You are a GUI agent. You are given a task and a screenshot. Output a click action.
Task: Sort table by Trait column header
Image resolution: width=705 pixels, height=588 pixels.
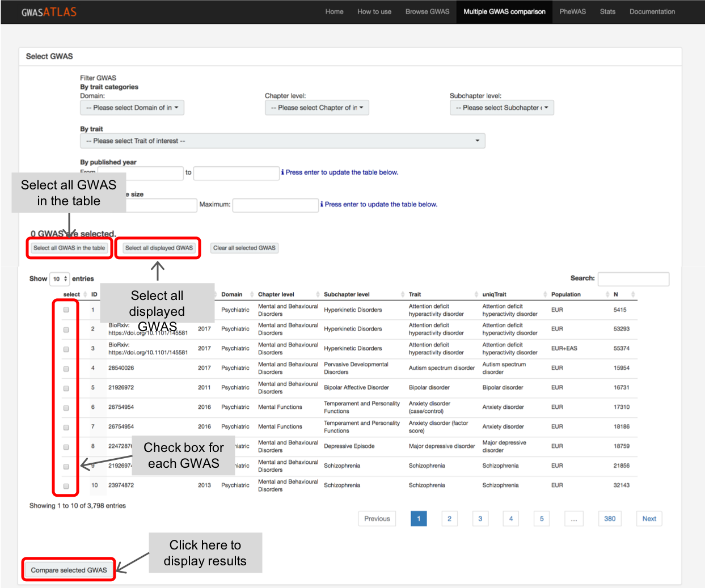pyautogui.click(x=415, y=294)
